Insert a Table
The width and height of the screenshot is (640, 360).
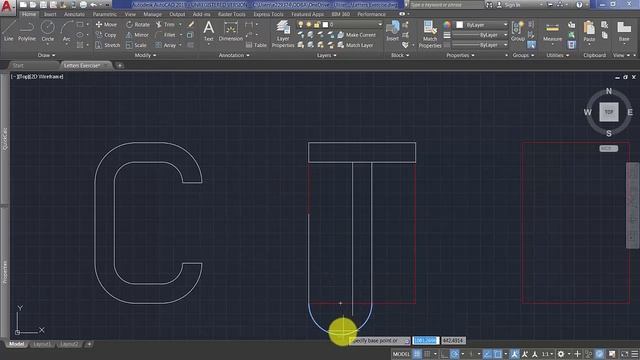coord(256,45)
